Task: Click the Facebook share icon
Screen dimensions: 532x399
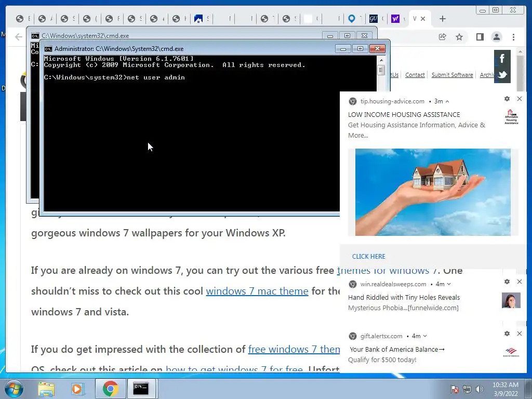Action: [502, 58]
